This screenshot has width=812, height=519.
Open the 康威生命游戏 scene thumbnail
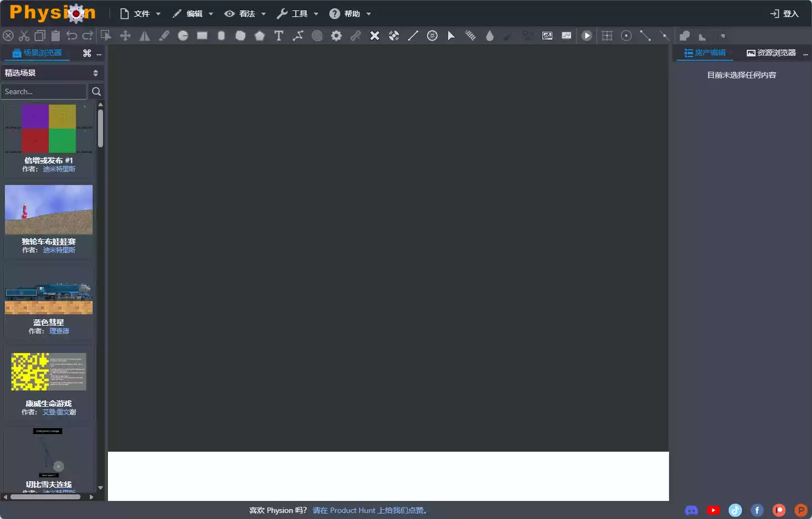(x=49, y=372)
